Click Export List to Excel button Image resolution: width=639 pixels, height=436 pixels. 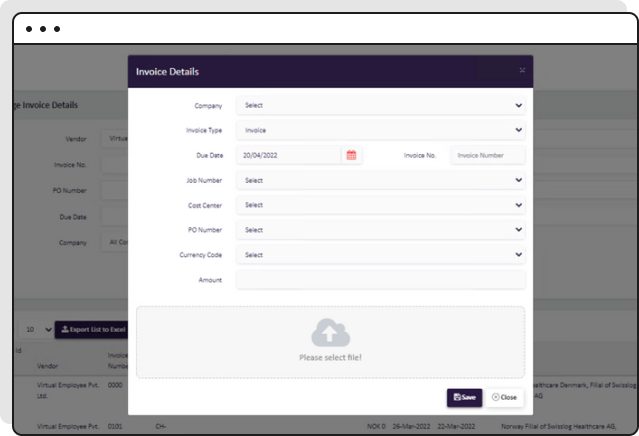point(91,329)
